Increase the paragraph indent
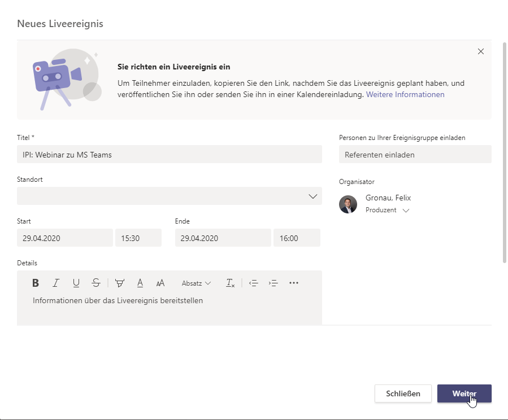The height and width of the screenshot is (420, 508). (273, 283)
